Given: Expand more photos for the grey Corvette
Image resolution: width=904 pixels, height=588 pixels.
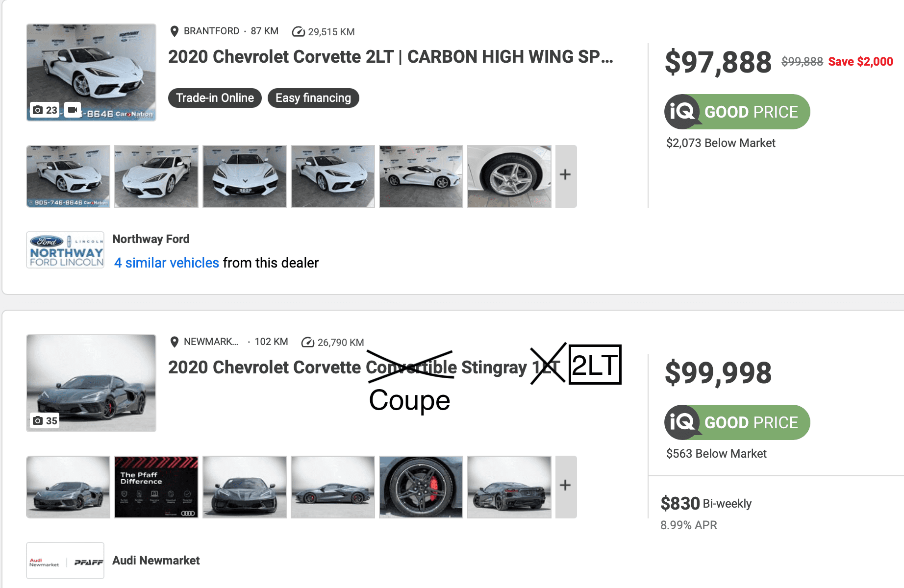Looking at the screenshot, I should coord(566,487).
